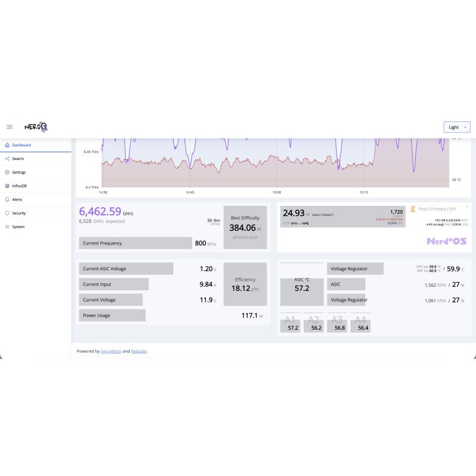
Task: Click the lower Voltage Regulator fan bar
Action: pyautogui.click(x=346, y=300)
